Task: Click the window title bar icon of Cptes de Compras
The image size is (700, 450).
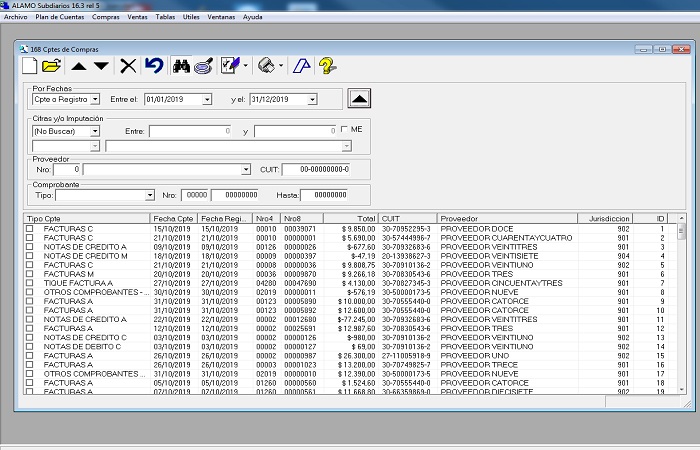Action: click(x=24, y=49)
